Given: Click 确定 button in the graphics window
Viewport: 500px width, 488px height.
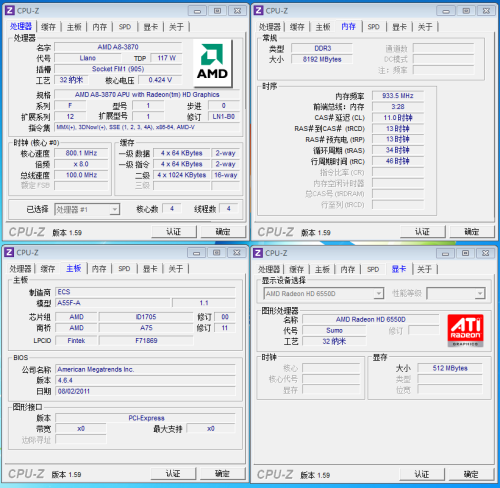Looking at the screenshot, I should [x=471, y=474].
